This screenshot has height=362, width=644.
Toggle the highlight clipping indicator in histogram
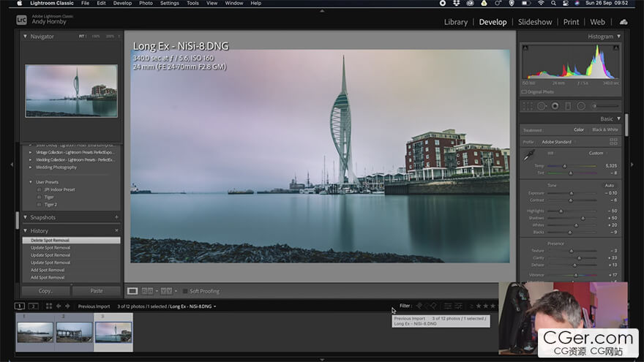point(615,48)
